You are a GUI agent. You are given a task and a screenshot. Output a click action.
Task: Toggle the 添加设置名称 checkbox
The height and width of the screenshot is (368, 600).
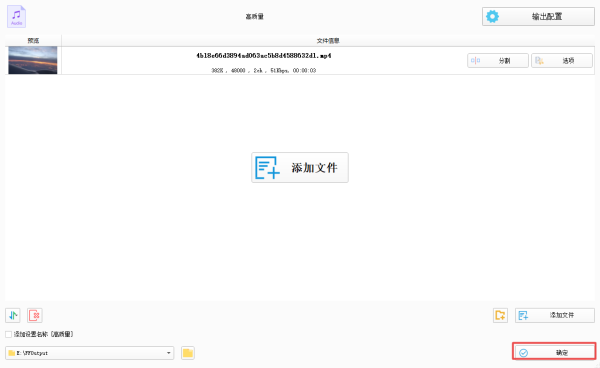tap(8, 334)
